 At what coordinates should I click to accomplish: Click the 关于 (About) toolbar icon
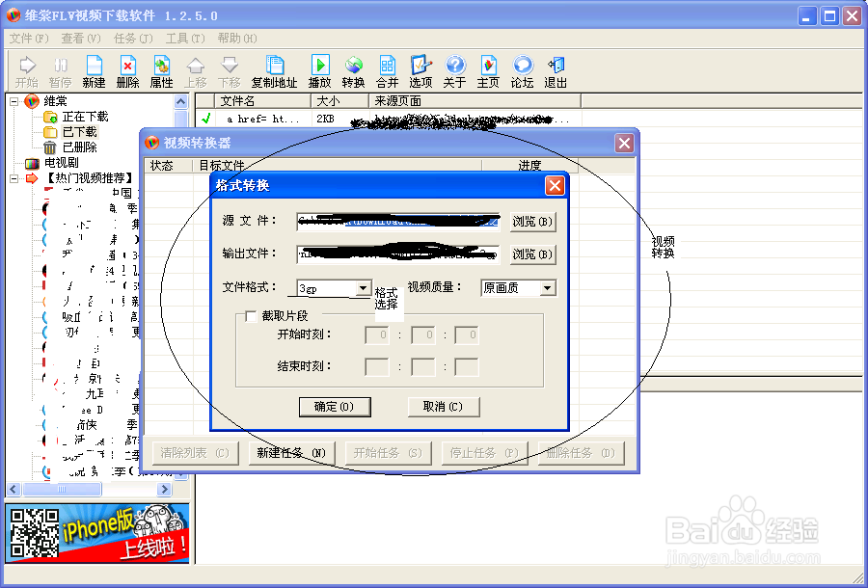(454, 72)
